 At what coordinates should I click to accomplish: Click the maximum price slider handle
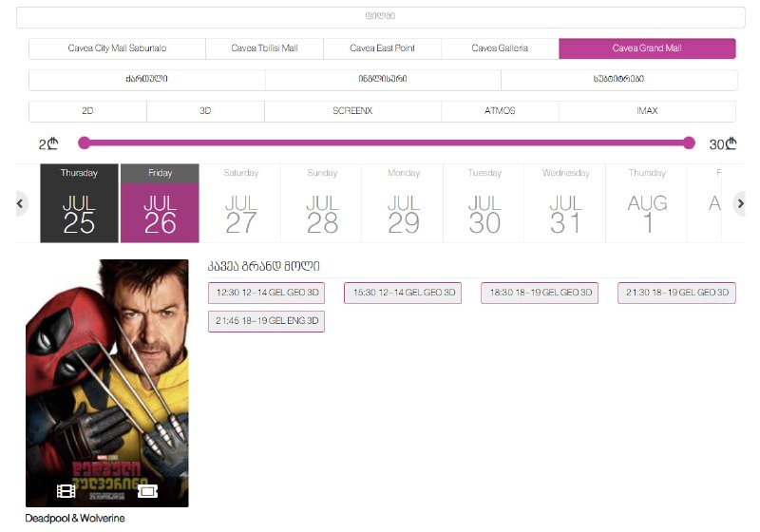point(689,142)
